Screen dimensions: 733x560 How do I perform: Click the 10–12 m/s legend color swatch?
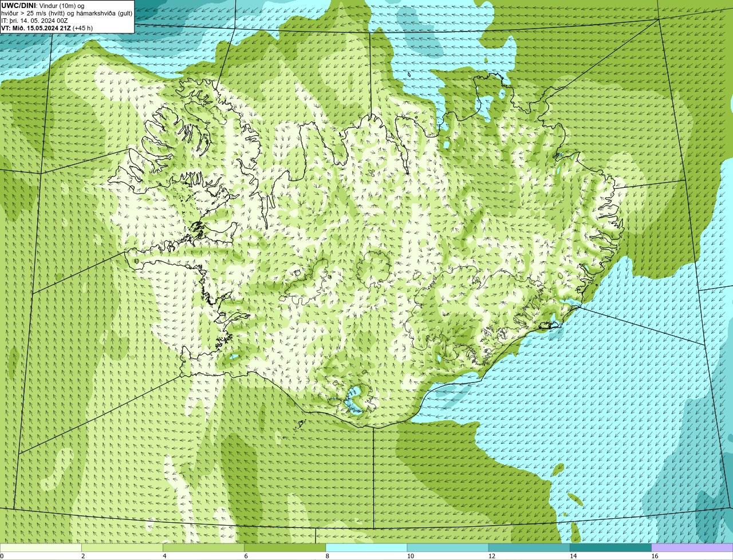click(x=448, y=548)
